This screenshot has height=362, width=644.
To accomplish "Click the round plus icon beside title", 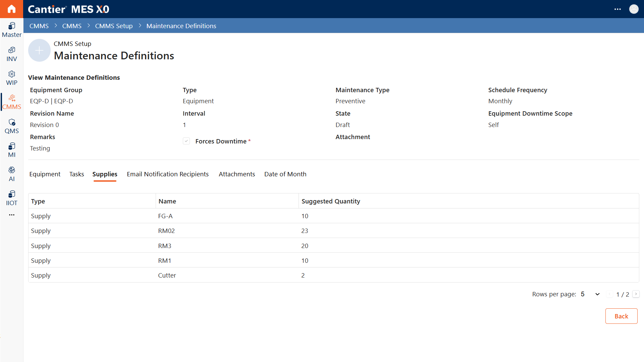I will 39,50.
